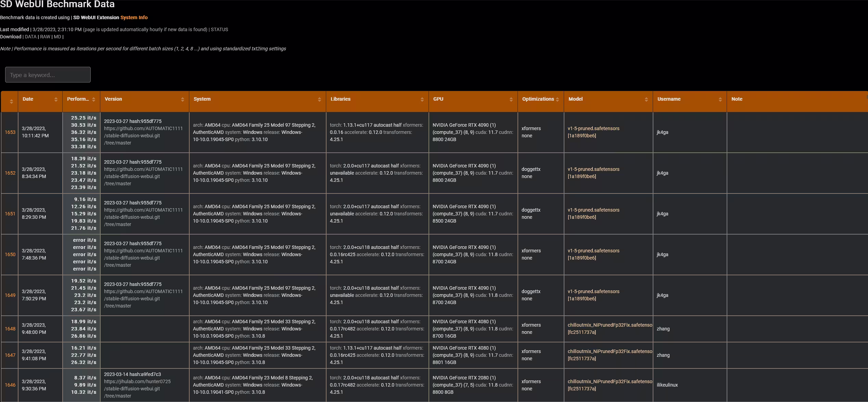868x402 pixels.
Task: Open row ID 1646 link
Action: pos(10,385)
